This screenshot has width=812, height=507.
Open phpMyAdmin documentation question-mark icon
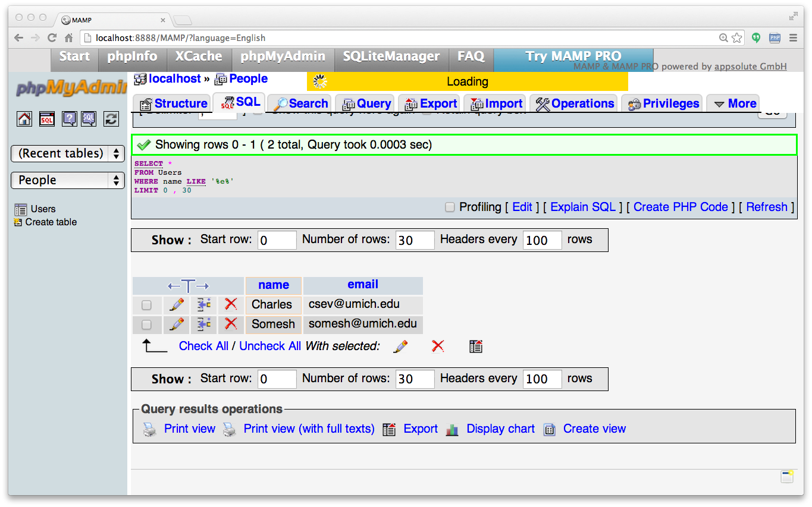click(70, 118)
